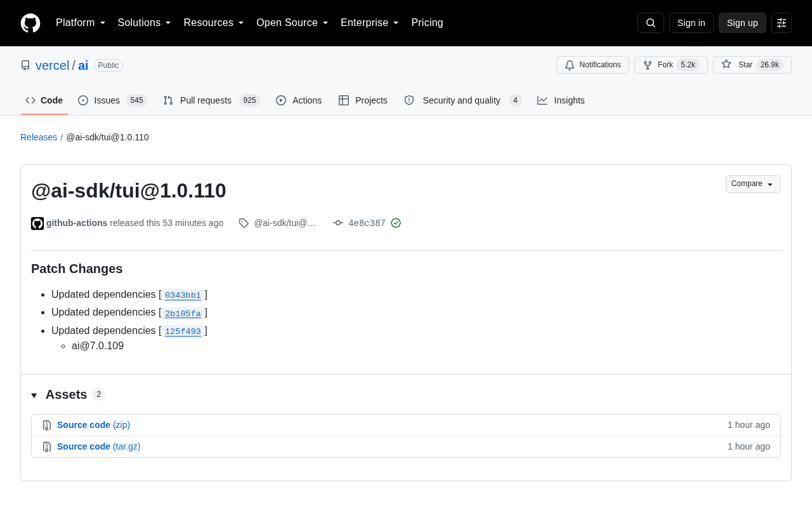Click the ai@7.0.109 dependency text
The image size is (812, 508).
click(98, 346)
